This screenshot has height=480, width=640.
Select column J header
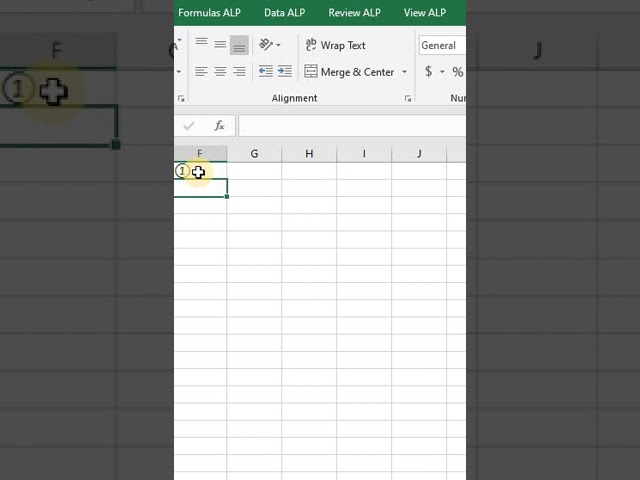pos(419,153)
